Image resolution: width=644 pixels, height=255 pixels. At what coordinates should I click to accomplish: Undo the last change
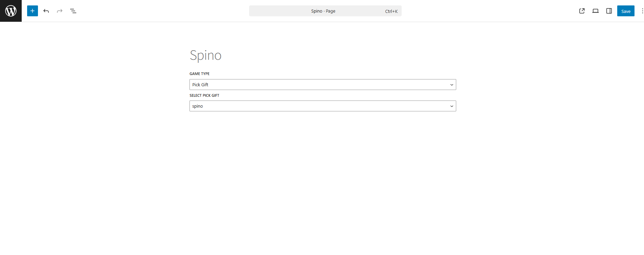coord(46,11)
